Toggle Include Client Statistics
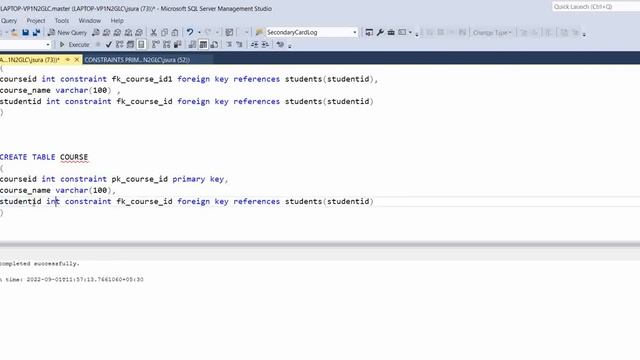 point(178,44)
